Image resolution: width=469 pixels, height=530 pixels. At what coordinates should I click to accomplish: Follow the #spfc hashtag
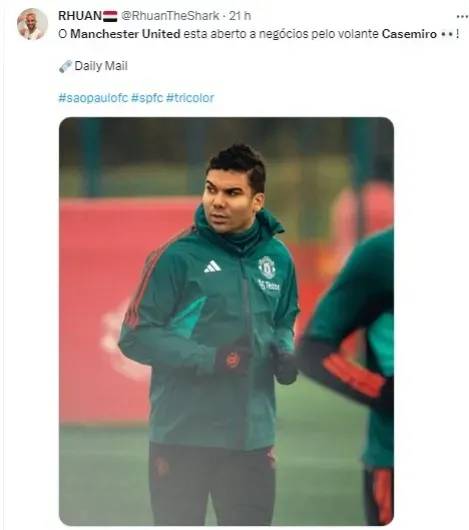(147, 98)
